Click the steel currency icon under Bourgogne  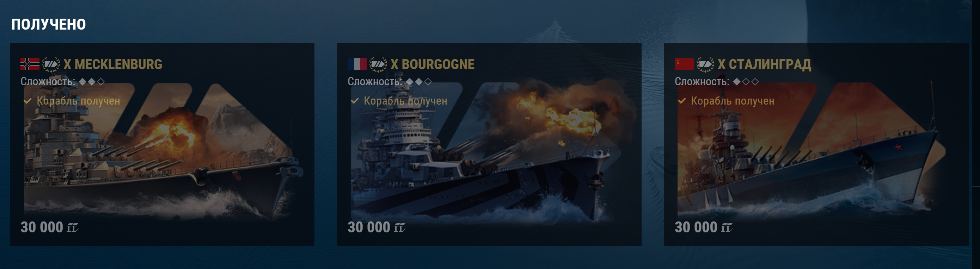(399, 227)
